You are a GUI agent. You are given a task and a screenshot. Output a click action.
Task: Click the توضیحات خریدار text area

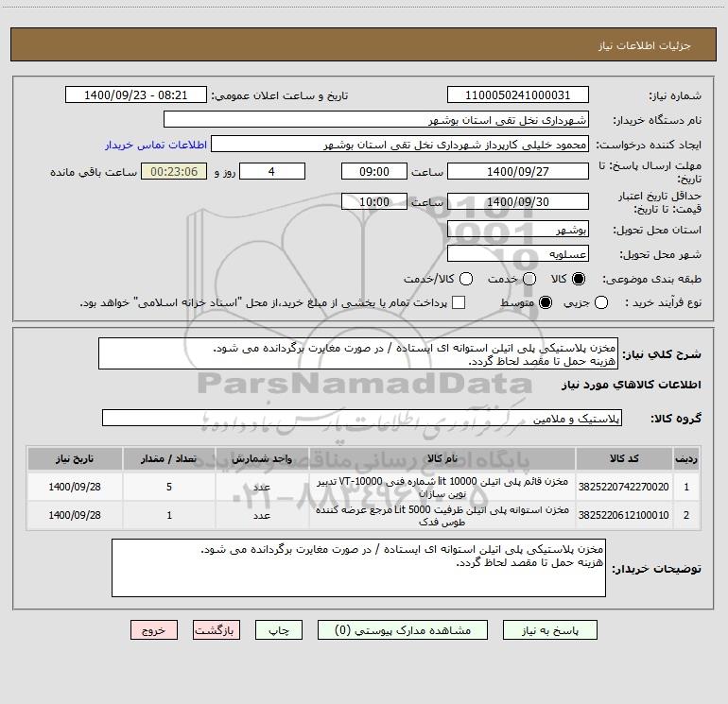[x=358, y=568]
